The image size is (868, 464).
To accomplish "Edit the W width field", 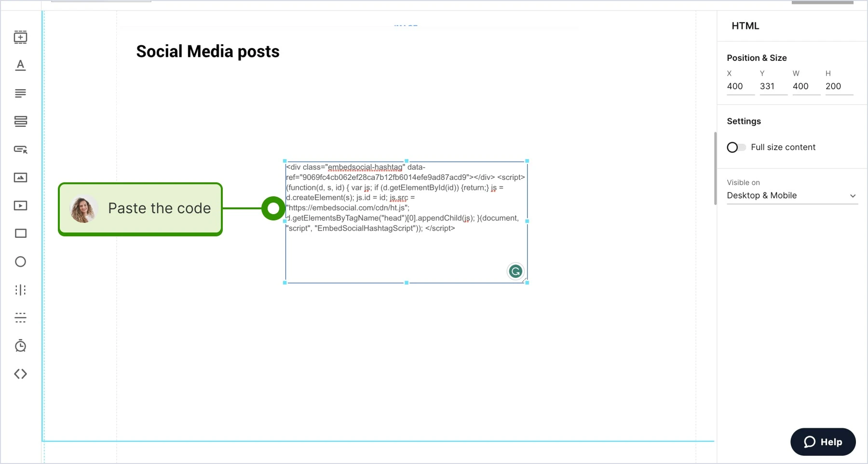I will tap(806, 86).
